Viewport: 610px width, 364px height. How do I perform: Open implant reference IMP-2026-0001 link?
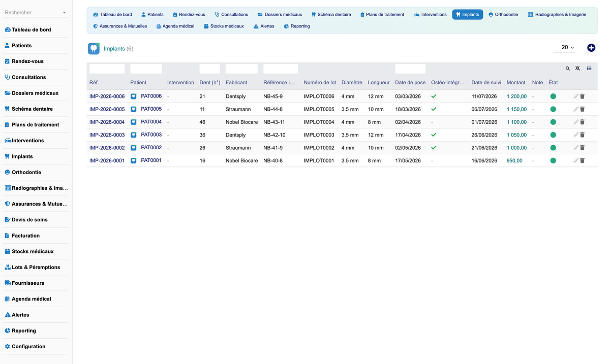tap(107, 160)
